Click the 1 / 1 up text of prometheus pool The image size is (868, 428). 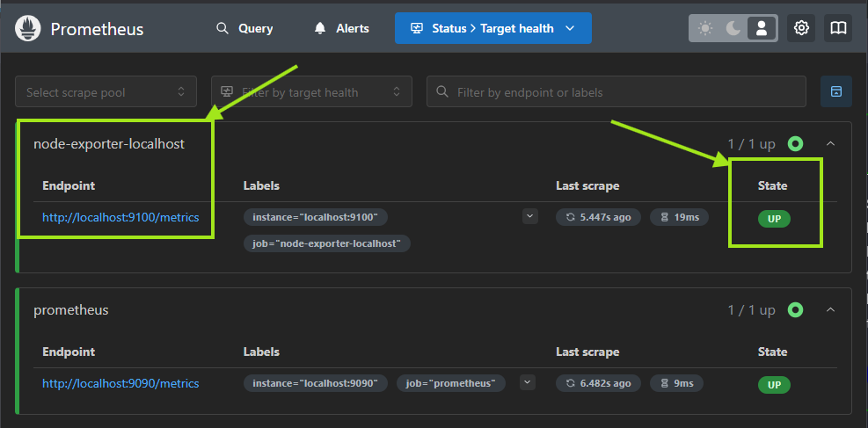click(x=751, y=310)
